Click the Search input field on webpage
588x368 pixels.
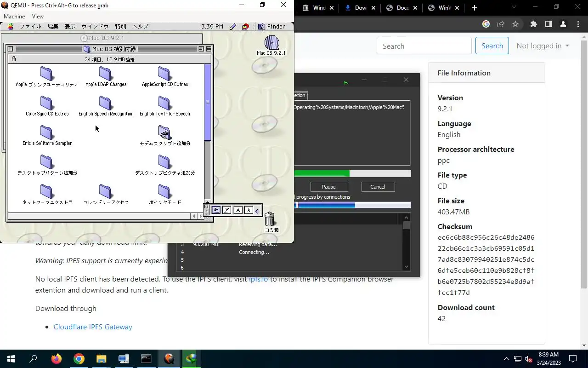pos(424,46)
